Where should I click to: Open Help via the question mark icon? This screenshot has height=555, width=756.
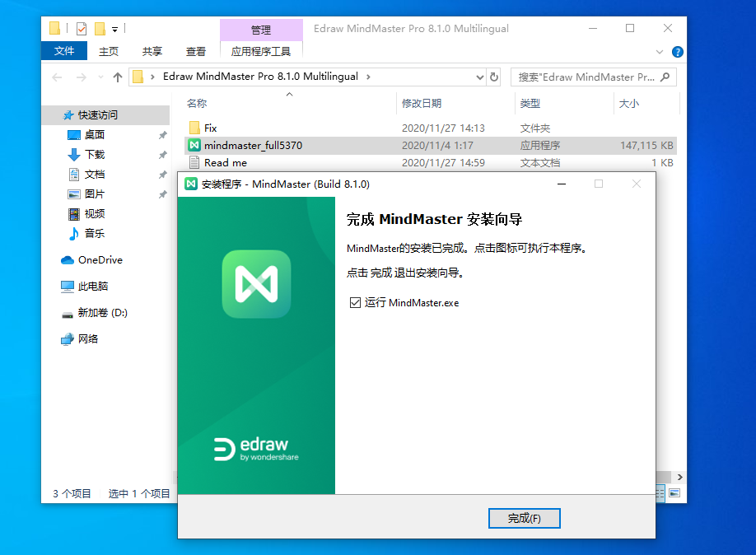point(677,51)
